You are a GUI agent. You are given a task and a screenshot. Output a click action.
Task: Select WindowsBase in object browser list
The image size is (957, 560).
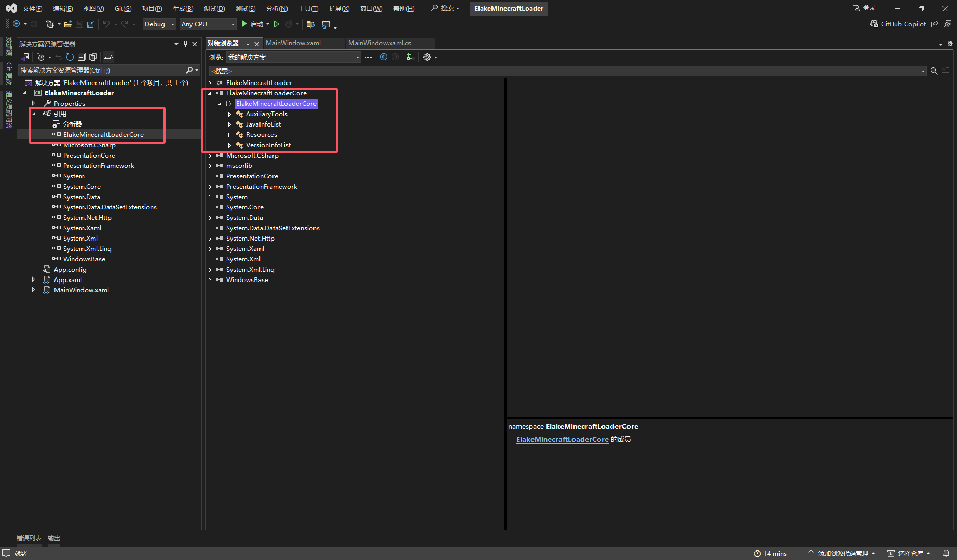pyautogui.click(x=247, y=279)
